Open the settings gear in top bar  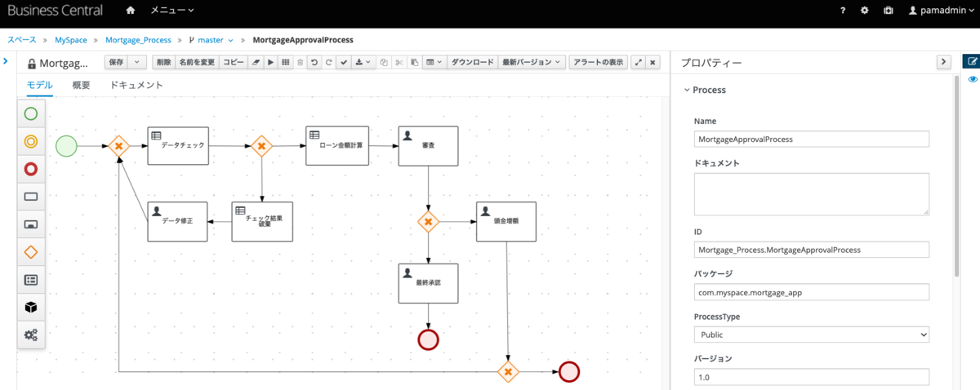pyautogui.click(x=865, y=11)
